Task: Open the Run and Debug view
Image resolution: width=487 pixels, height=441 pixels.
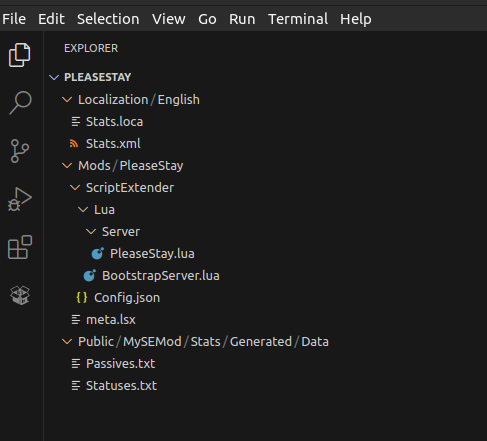Action: 20,199
